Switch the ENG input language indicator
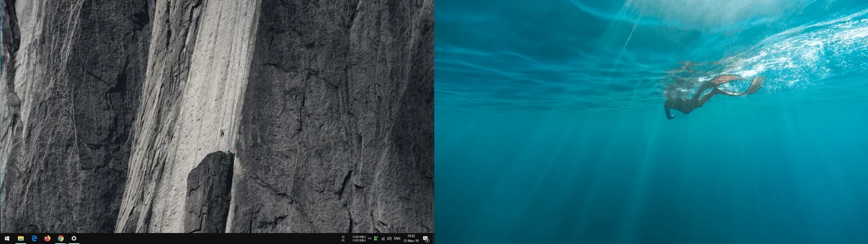868x244 pixels. (x=397, y=238)
